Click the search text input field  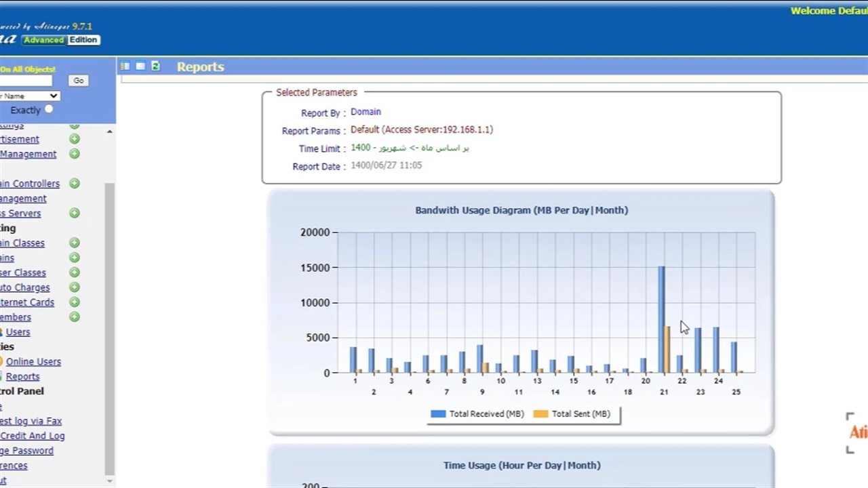pyautogui.click(x=26, y=81)
